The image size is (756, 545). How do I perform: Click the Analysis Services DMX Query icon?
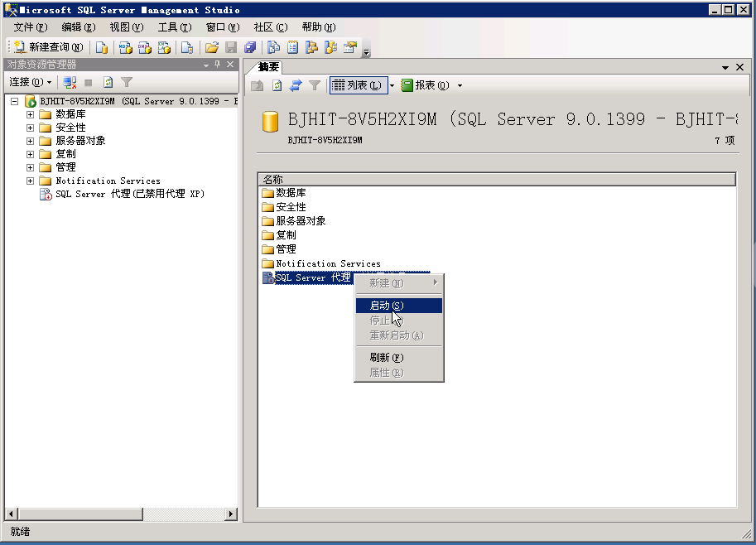click(145, 46)
